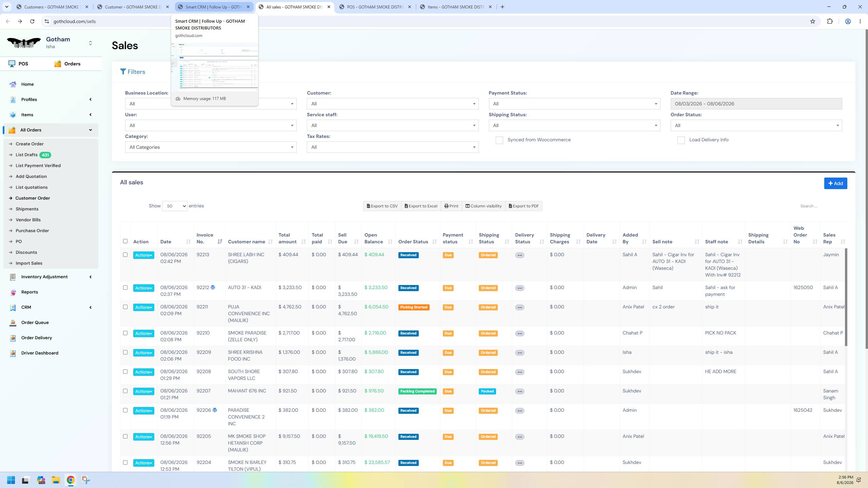Open List Drafts in sidebar menu

point(26,155)
